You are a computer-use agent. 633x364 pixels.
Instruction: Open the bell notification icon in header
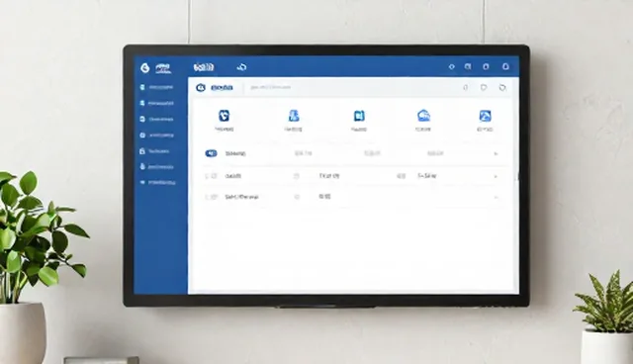point(505,66)
